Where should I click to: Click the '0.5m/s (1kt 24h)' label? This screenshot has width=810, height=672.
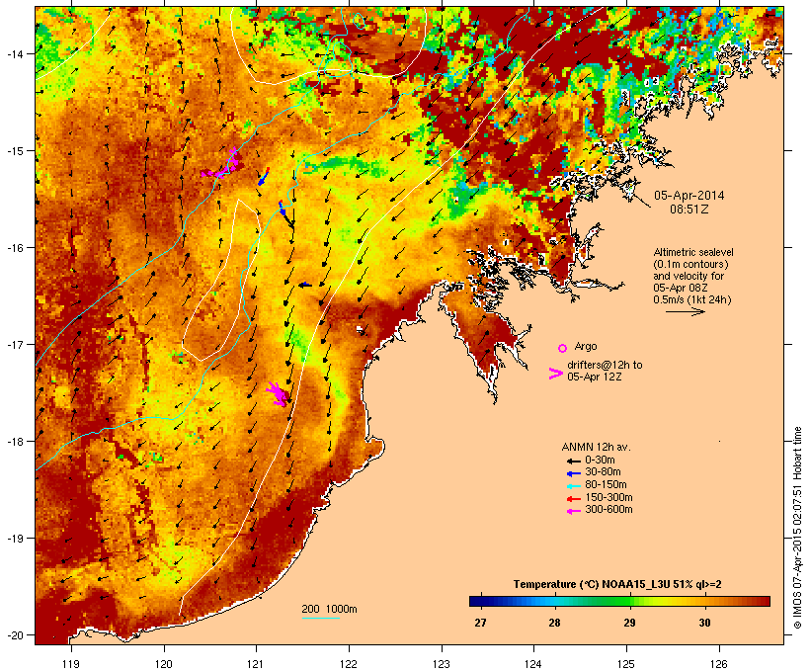[692, 299]
